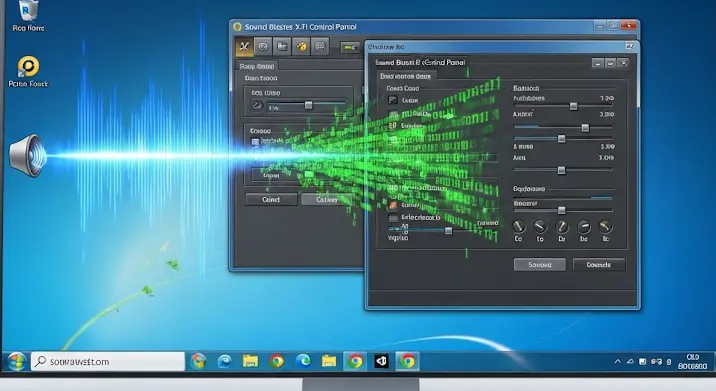Screen dimensions: 716x391
Task: Open the Edge icon between Chrome and second folder
Action: (303, 361)
